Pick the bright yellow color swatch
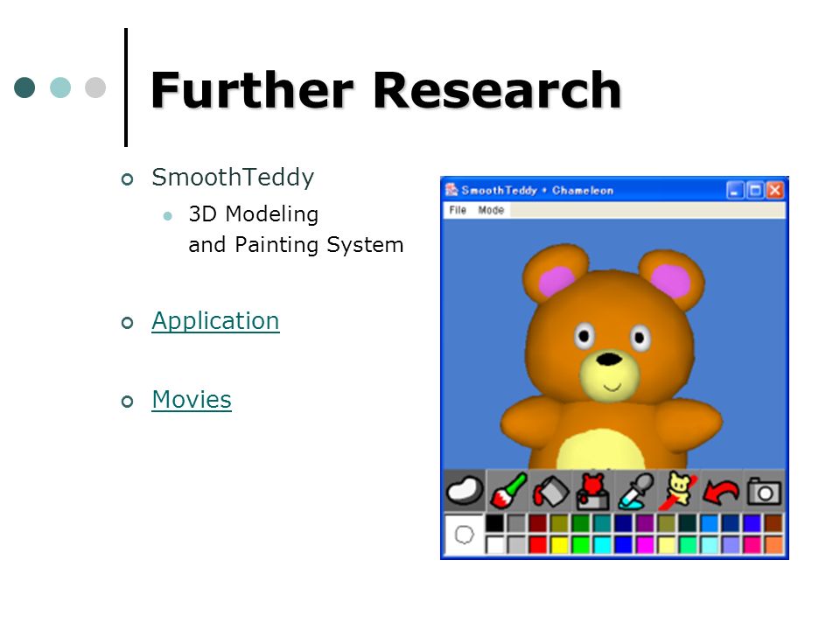The width and height of the screenshot is (840, 630). [x=559, y=545]
